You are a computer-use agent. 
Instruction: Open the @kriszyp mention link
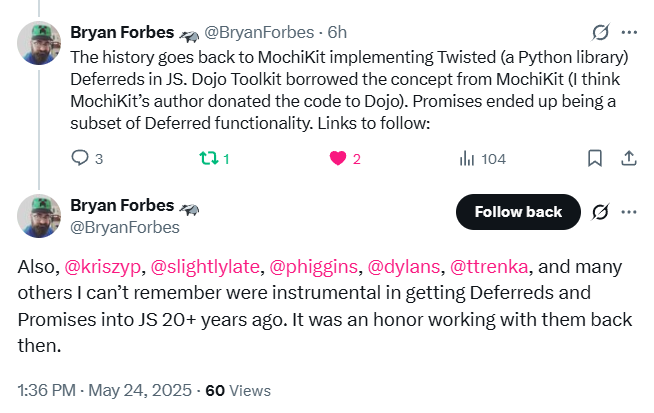point(103,267)
